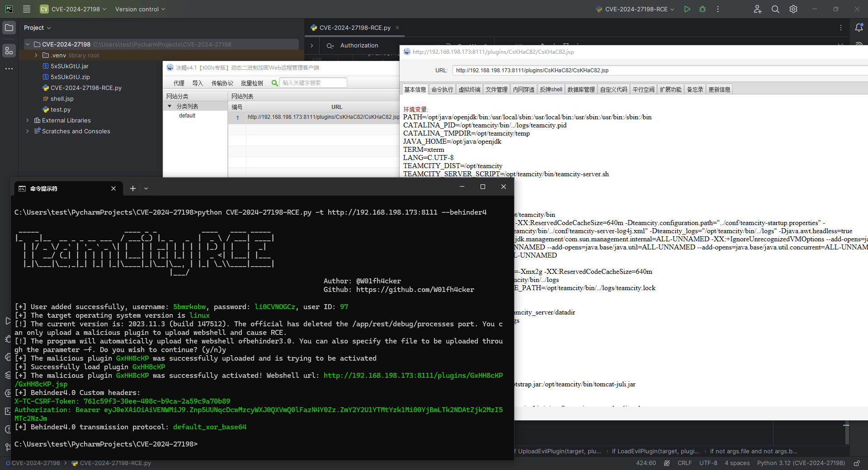The image size is (868, 470).
Task: Switch to the 备忘录 tab
Action: (695, 89)
